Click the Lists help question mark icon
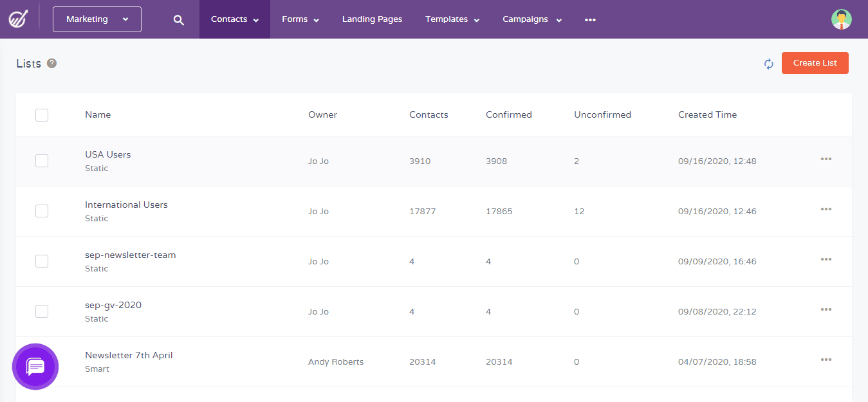868x402 pixels. pyautogui.click(x=52, y=63)
